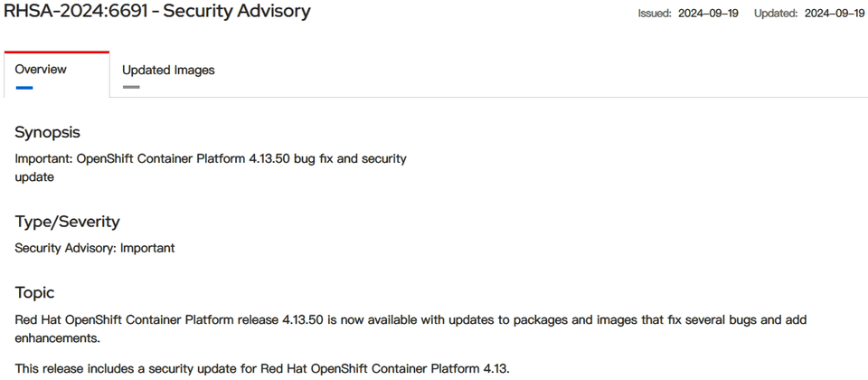Click the red top border of the Overview tab
This screenshot has width=868, height=380.
coord(56,52)
